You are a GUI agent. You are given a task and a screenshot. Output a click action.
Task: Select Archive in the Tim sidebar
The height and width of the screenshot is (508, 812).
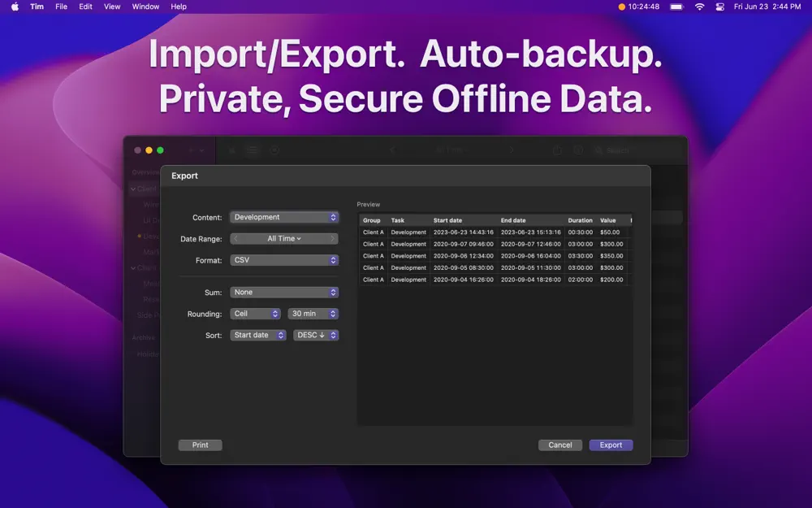144,337
